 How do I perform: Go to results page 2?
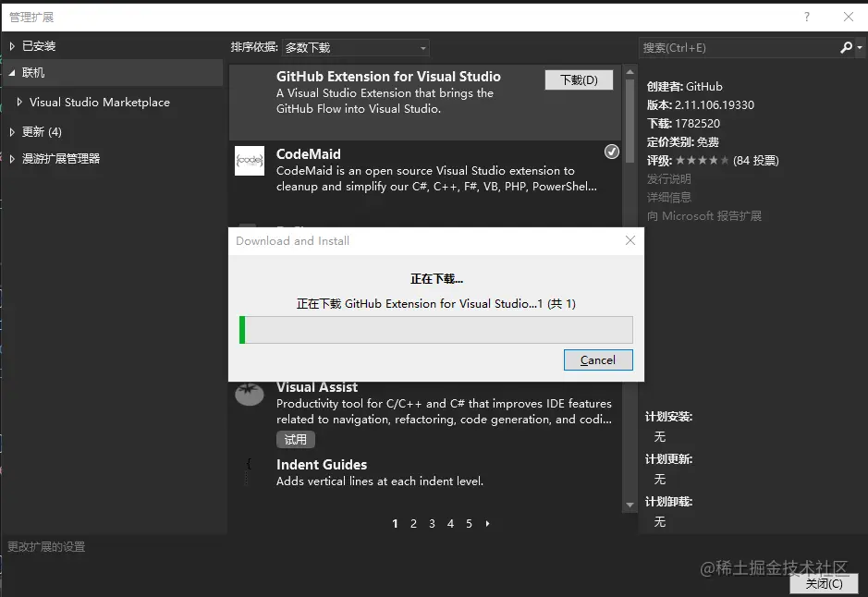click(x=413, y=523)
